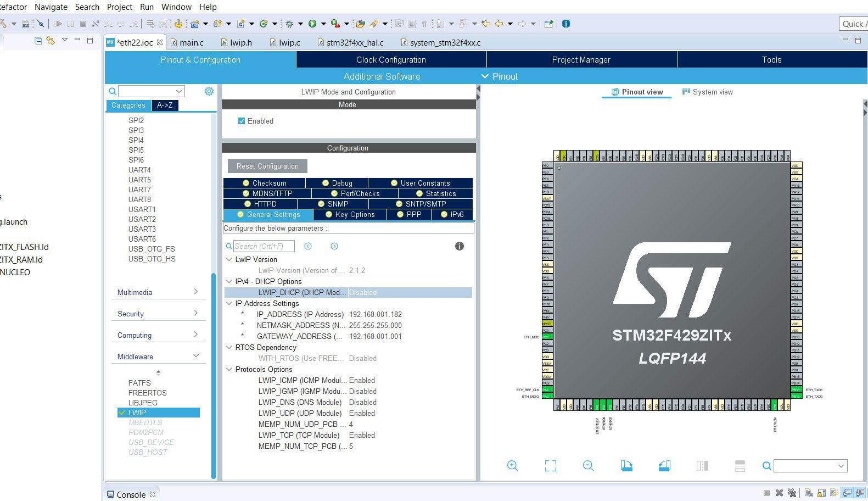Collapse the Protocols Options section
The height and width of the screenshot is (501, 868).
coord(229,369)
